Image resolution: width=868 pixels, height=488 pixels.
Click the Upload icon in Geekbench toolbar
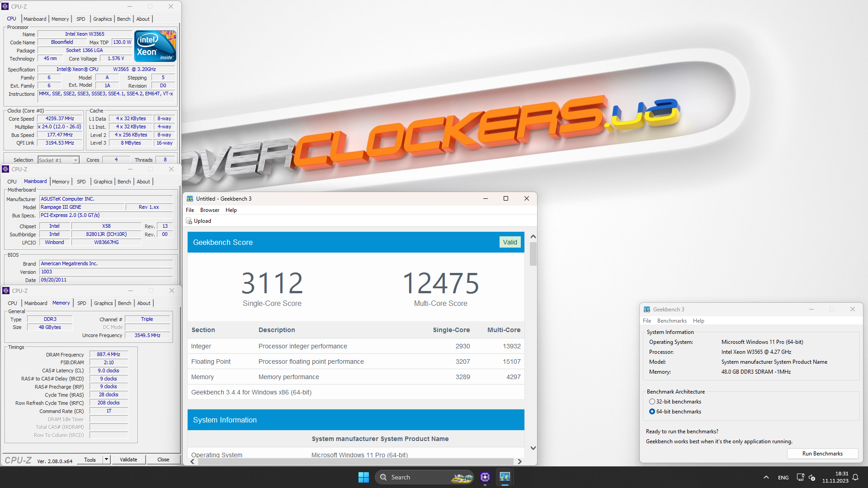[x=189, y=221]
